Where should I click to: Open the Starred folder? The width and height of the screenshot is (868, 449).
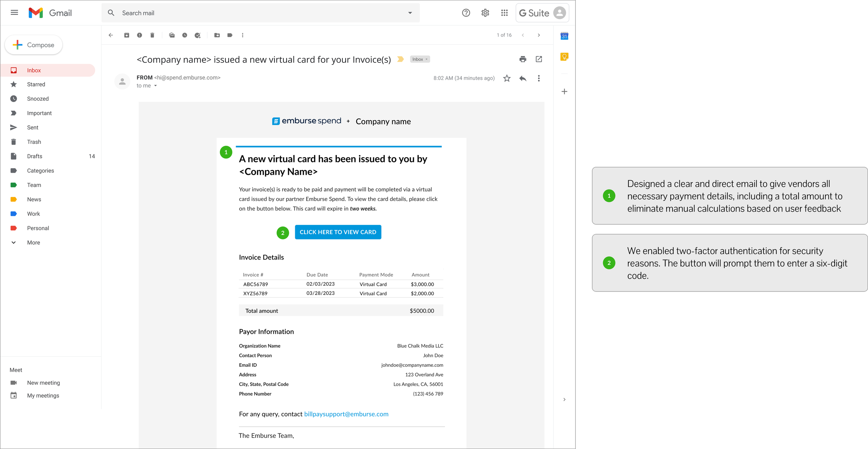click(x=36, y=84)
